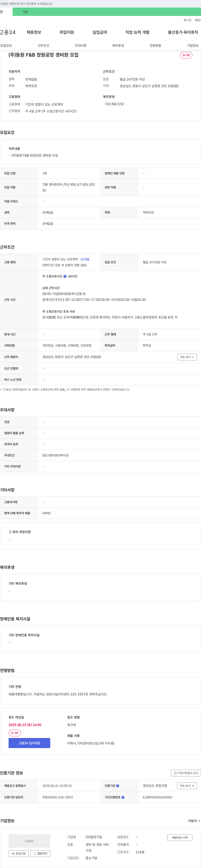The height and width of the screenshot is (868, 201).
Task: Jump to 우대사항 section tab
Action: click(81, 45)
